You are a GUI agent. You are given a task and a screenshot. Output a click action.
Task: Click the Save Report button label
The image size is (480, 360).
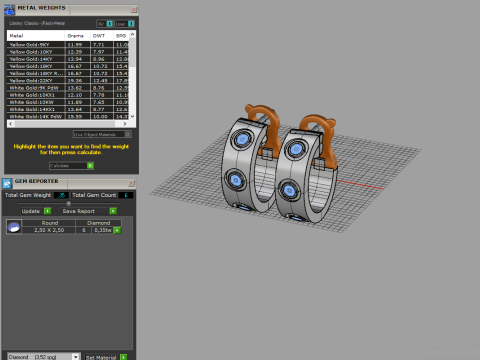pos(79,211)
